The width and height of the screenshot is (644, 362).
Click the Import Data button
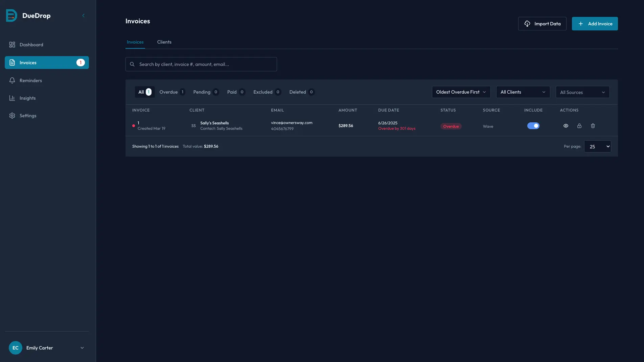point(542,24)
